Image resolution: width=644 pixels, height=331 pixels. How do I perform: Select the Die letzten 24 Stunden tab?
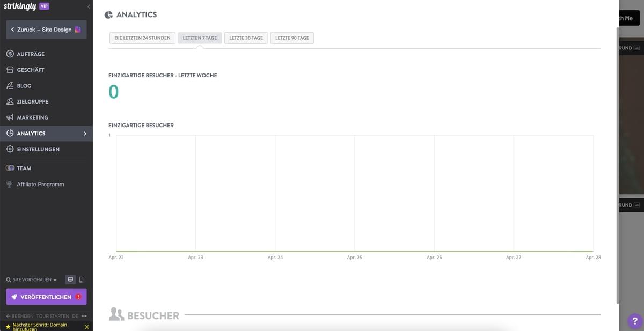pos(142,38)
